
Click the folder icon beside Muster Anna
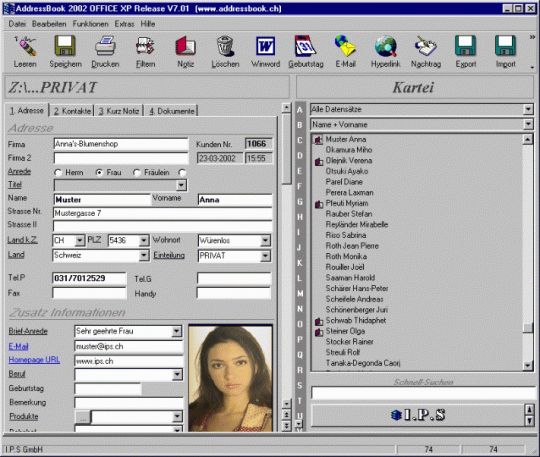click(x=319, y=140)
